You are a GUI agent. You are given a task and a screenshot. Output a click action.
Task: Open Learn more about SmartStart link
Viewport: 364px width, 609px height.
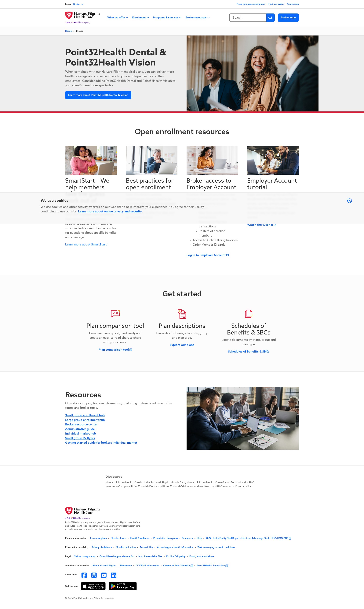tap(86, 245)
